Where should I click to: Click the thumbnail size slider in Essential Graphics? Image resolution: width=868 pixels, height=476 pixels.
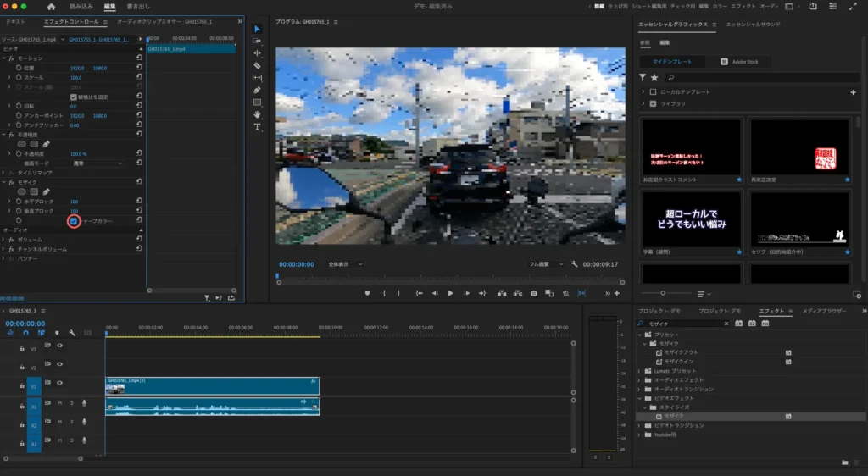(x=664, y=293)
